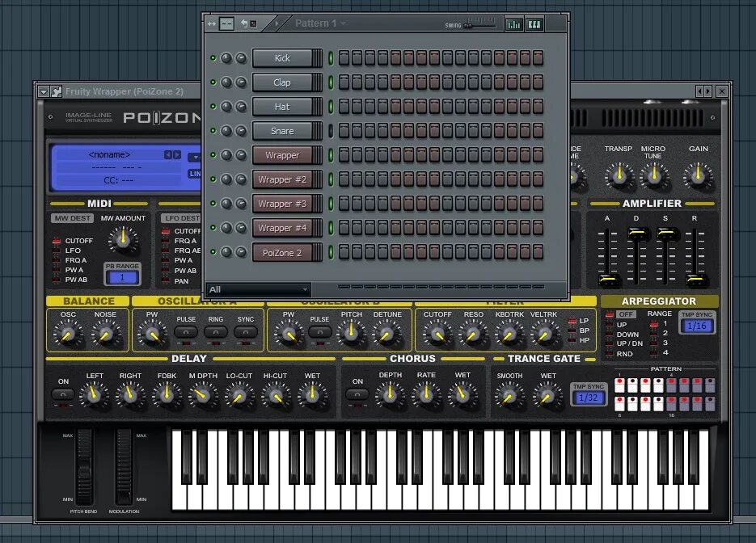Click the previous preset arrow in PoiZone display
Image resolution: width=756 pixels, height=543 pixels.
(x=168, y=154)
